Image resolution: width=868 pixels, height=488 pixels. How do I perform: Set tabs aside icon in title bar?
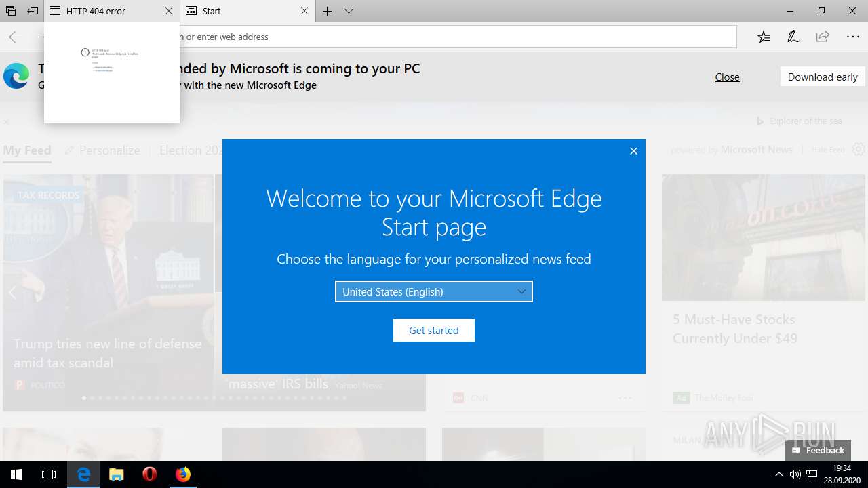click(x=33, y=11)
